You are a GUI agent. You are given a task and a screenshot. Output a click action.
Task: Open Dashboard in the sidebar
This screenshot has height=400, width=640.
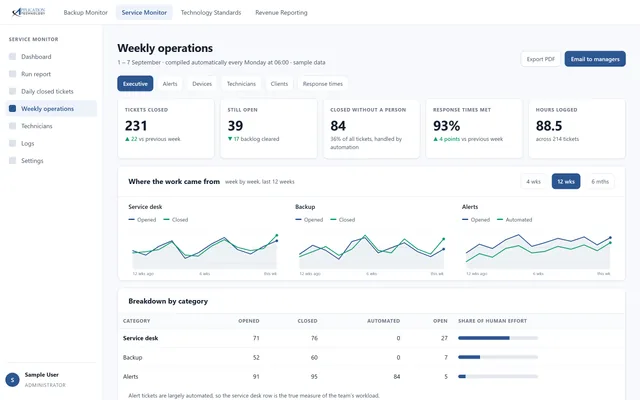pyautogui.click(x=51, y=57)
